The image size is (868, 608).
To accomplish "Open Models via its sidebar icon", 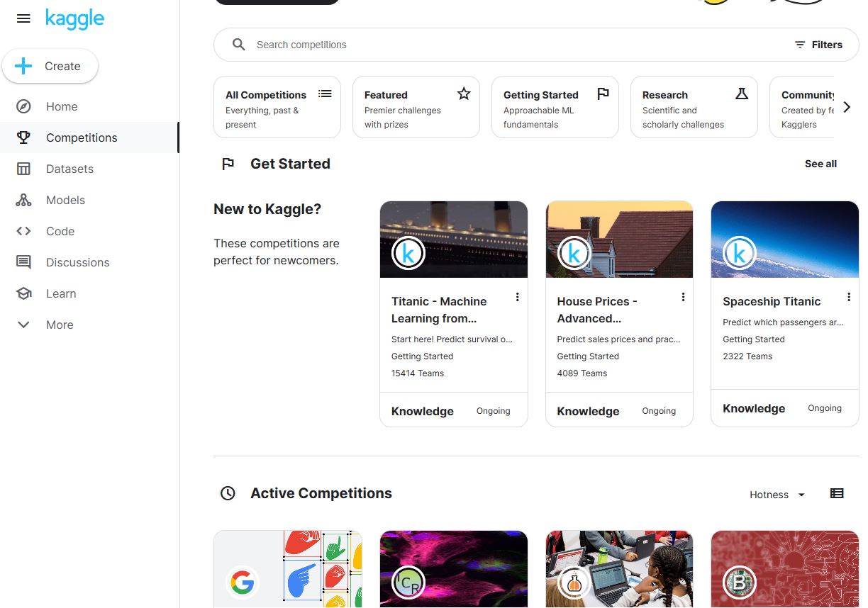I will (23, 200).
